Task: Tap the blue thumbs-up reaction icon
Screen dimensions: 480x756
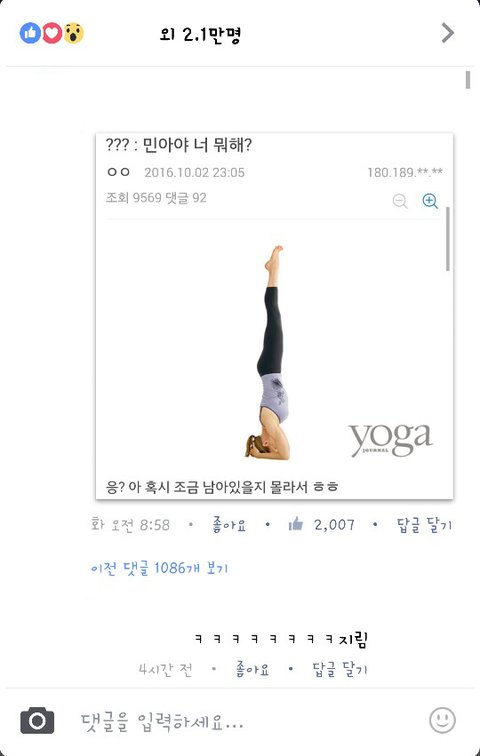Action: (30, 33)
